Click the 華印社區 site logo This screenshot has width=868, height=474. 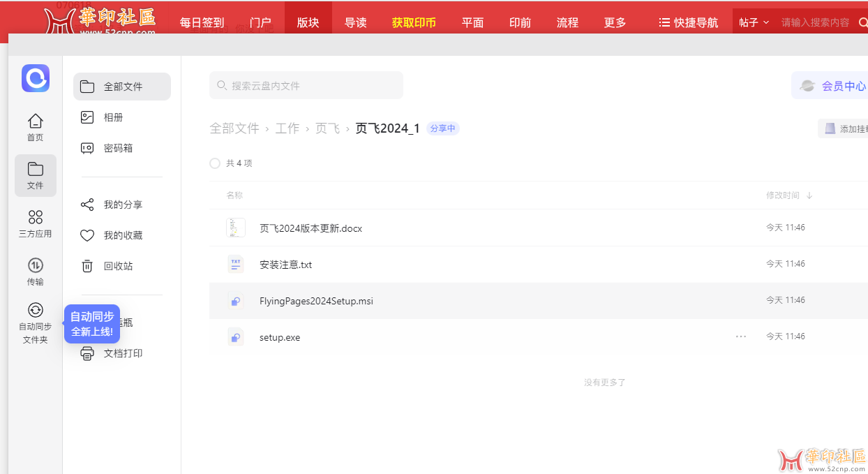click(99, 20)
